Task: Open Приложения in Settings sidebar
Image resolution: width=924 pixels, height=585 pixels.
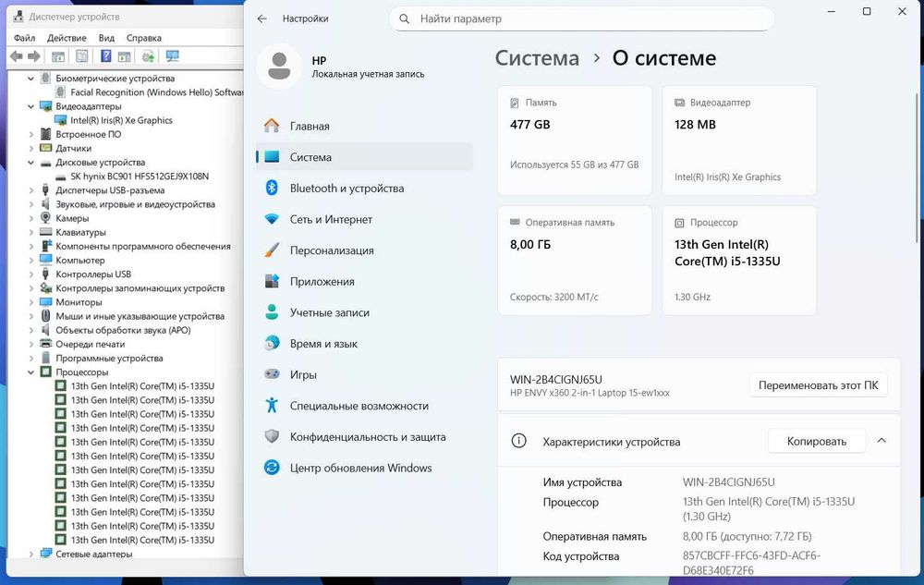Action: (x=364, y=282)
